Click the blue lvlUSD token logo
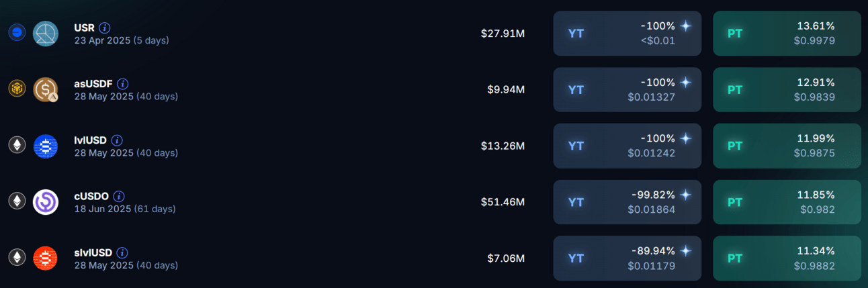This screenshot has width=868, height=288. point(46,146)
